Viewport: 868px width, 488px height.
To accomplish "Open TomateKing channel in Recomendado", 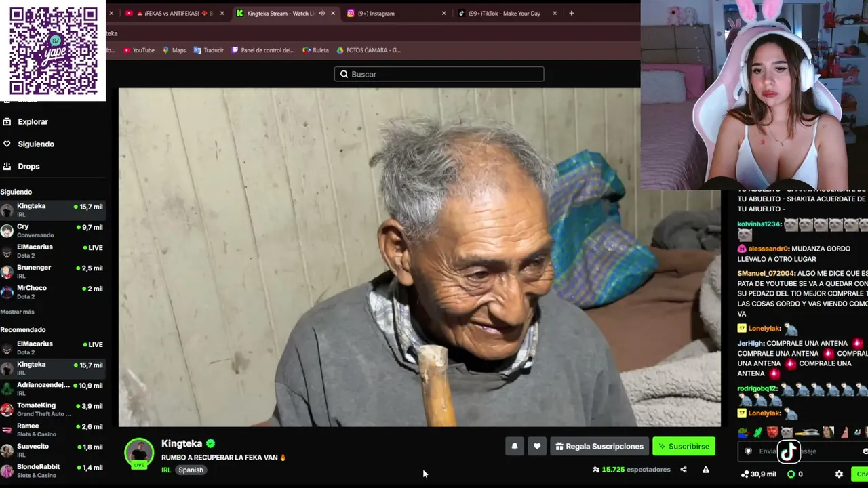I will point(53,409).
